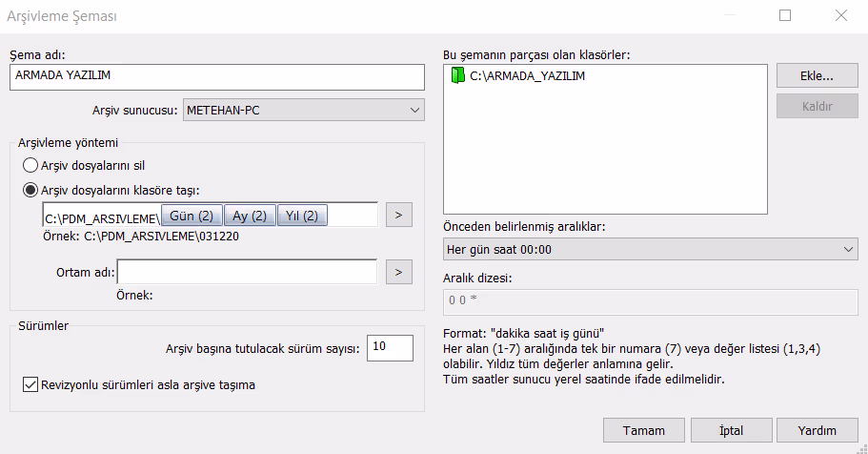Click the Aralık dizesi field
Screen dimensions: 868x454
651,302
